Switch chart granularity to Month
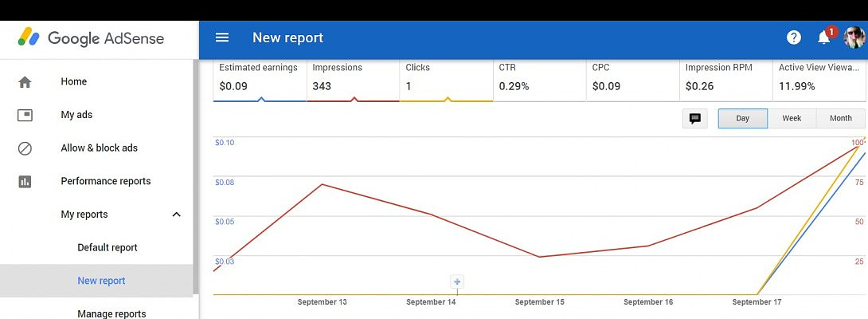This screenshot has height=319, width=868. click(840, 119)
